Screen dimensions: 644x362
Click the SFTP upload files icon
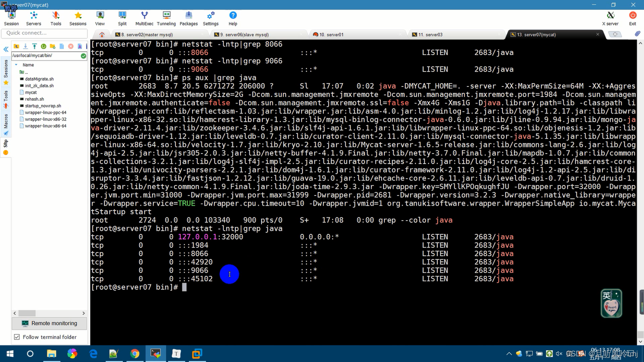point(34,46)
